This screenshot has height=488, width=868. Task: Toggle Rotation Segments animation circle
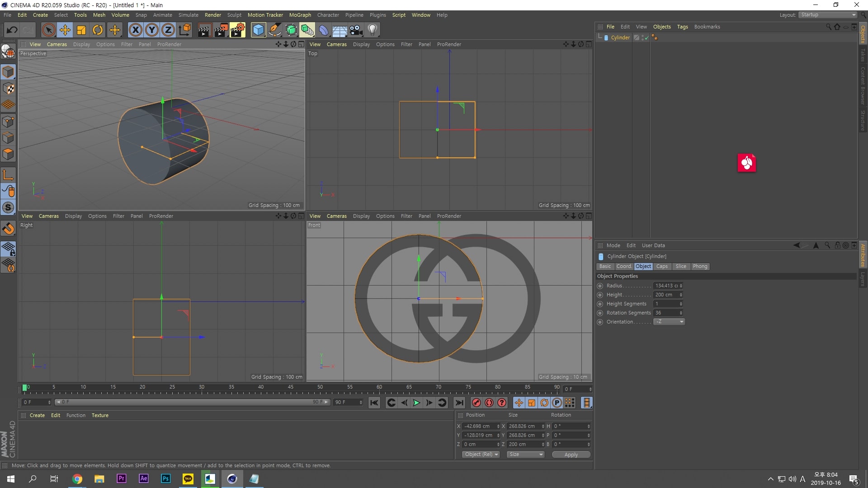click(x=600, y=313)
